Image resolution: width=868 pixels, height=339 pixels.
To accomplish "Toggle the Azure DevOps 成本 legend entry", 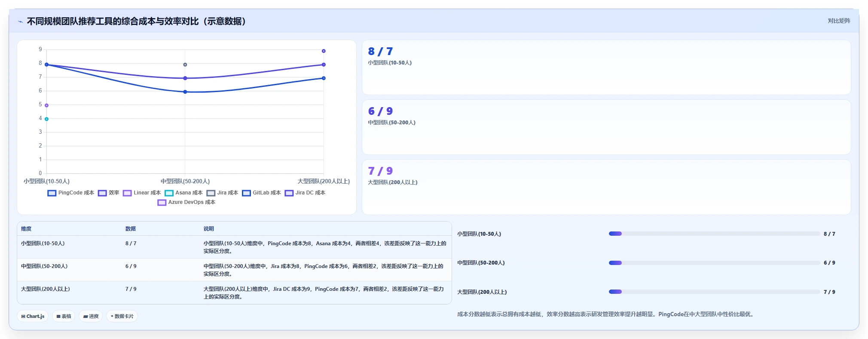I will [x=186, y=202].
